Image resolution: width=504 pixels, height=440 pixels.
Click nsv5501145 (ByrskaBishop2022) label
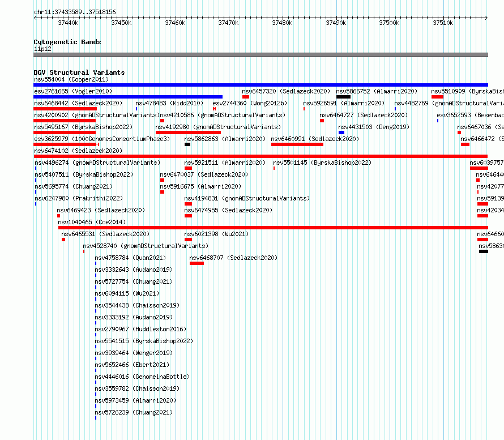[x=322, y=163]
